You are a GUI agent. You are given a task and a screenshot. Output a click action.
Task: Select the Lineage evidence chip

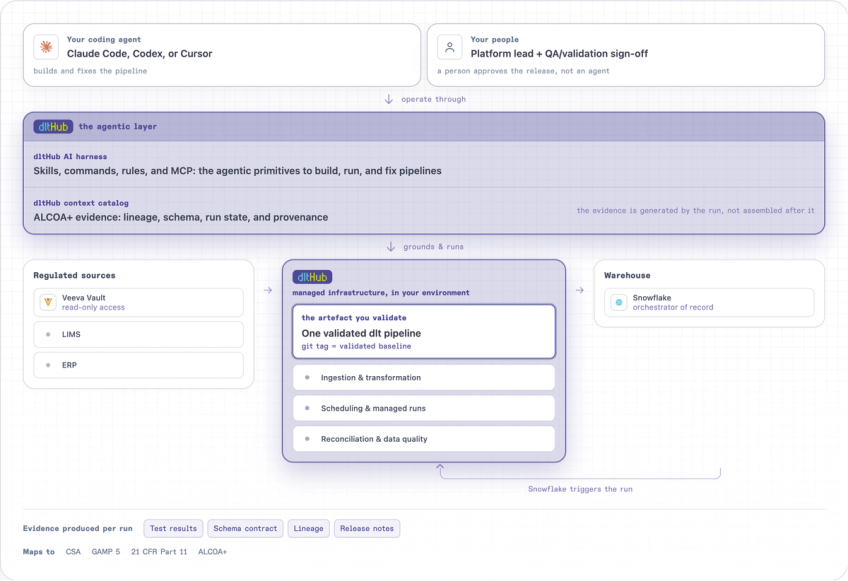click(308, 529)
